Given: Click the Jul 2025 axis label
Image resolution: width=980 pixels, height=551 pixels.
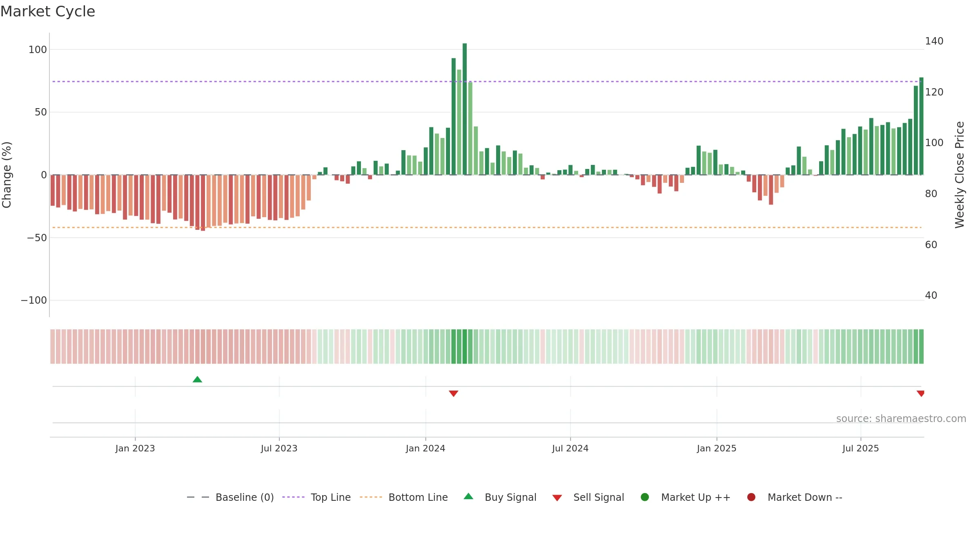Looking at the screenshot, I should [861, 449].
